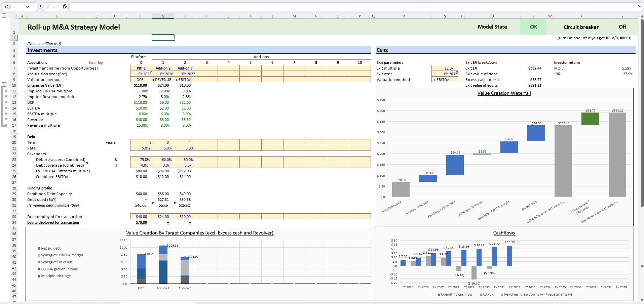Click the Equity deployed for transaction label
The height and width of the screenshot is (304, 644).
(x=53, y=222)
